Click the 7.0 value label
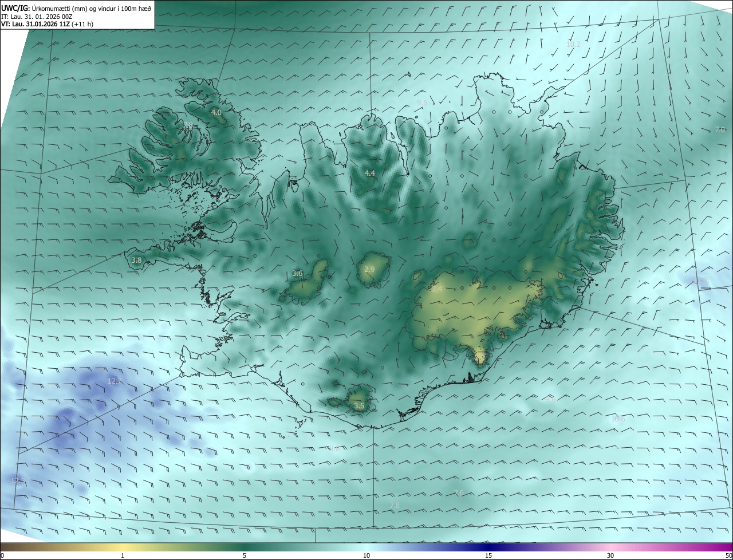 point(720,130)
